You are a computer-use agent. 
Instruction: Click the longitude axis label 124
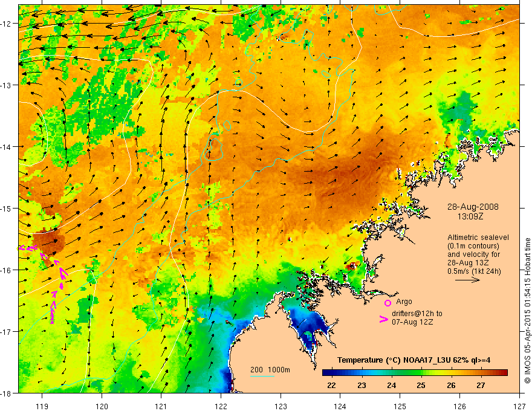340,406
